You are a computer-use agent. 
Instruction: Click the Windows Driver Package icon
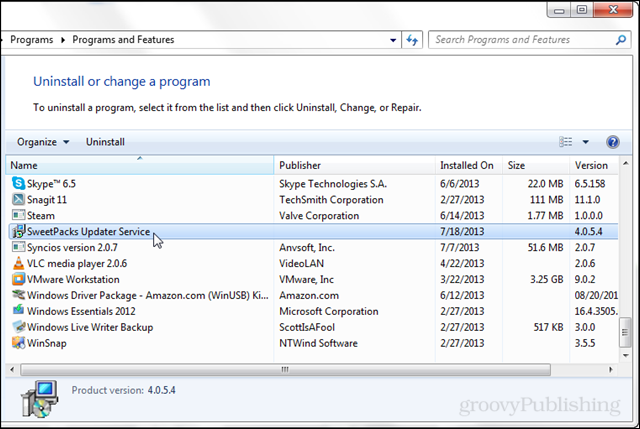point(18,295)
